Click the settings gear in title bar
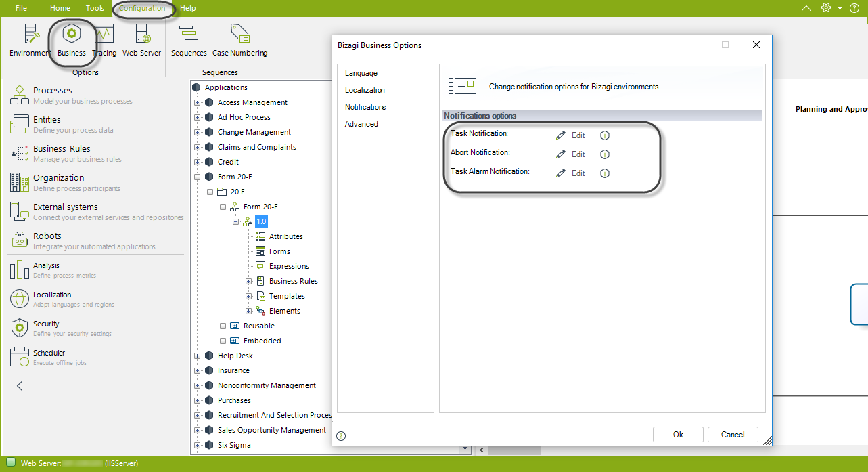Viewport: 868px width, 472px height. click(825, 8)
